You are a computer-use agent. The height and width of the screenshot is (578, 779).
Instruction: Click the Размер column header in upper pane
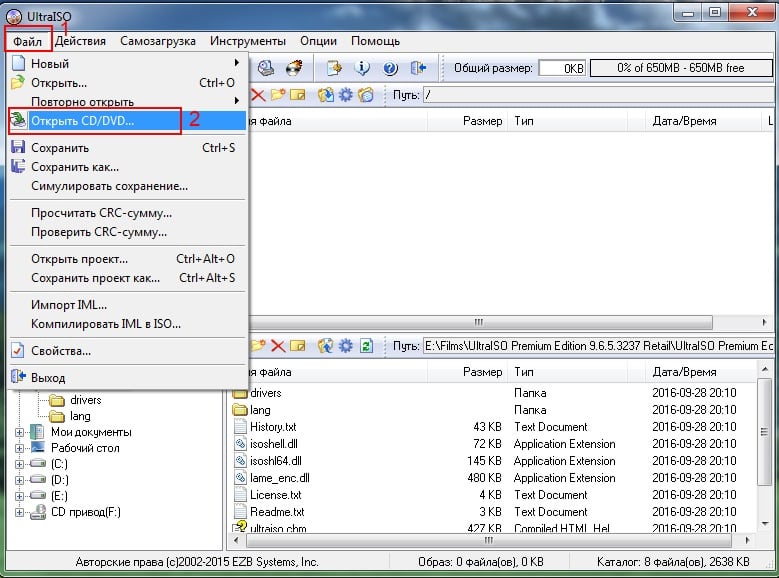482,121
